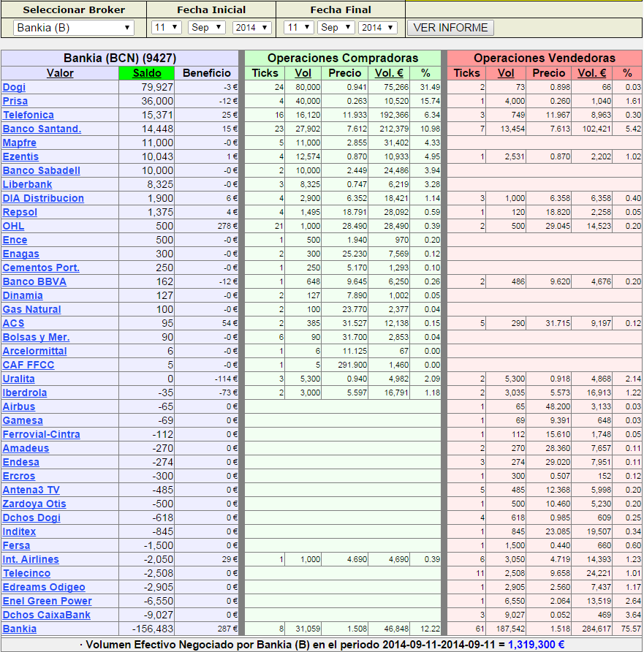Open the Dchos Dogi link
Screen dimensions: 644x652
(x=31, y=518)
